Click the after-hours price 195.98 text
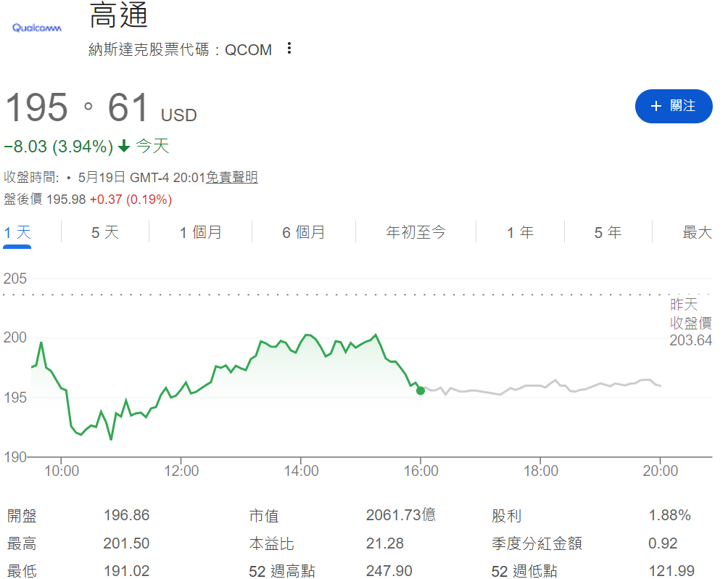This screenshot has height=579, width=728. [x=67, y=200]
